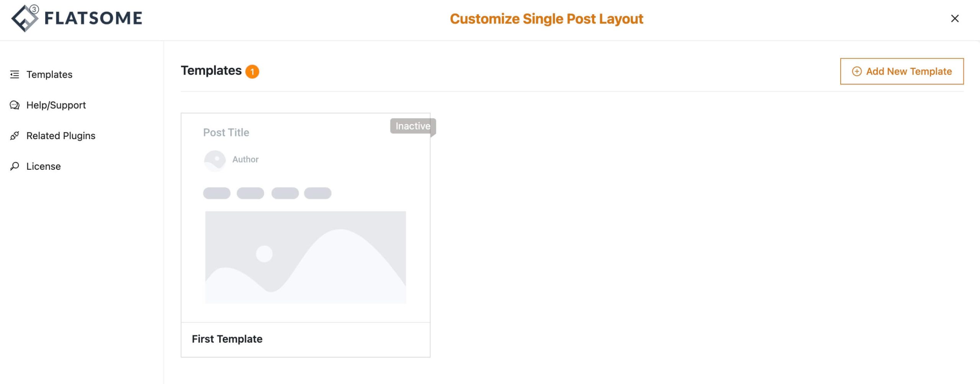Screen dimensions: 980x384
Task: Open the Templates sidebar menu item
Action: [49, 74]
